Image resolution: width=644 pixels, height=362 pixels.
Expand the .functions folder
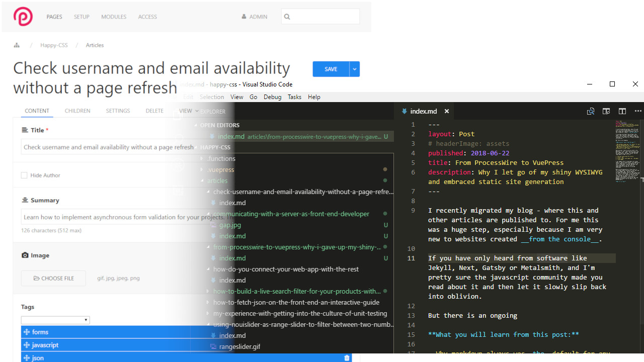203,158
